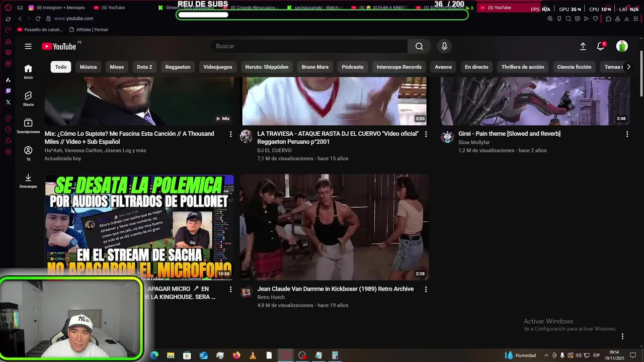Open options for the Kickboxer video
Image resolution: width=644 pixels, height=362 pixels.
point(426,290)
